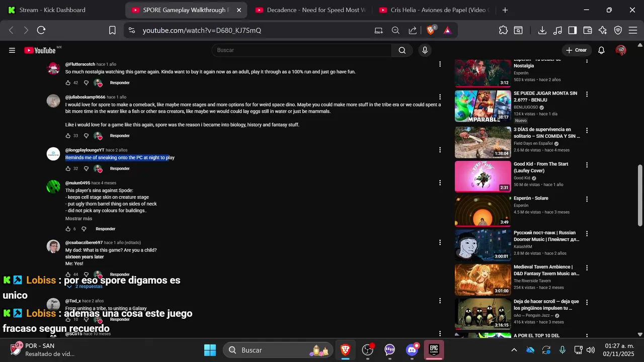Open menu for Medieval Tavern Ambience video
The image size is (644, 362).
tap(587, 268)
